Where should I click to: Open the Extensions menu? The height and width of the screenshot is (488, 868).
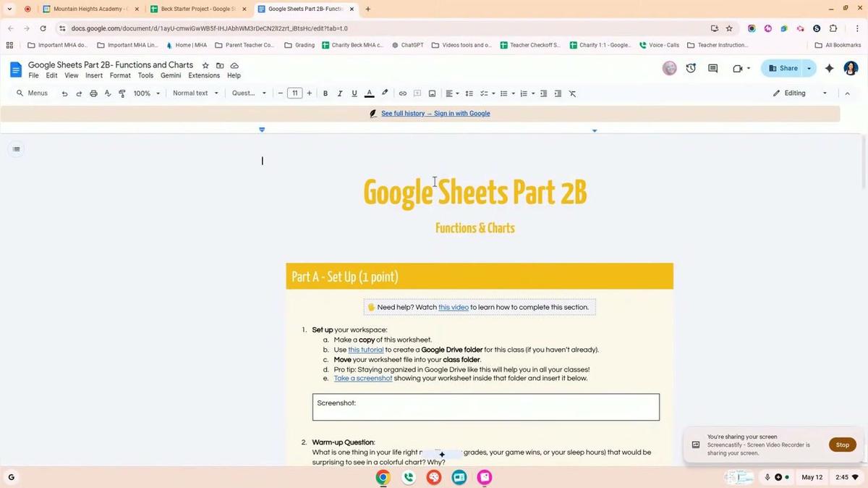(204, 75)
